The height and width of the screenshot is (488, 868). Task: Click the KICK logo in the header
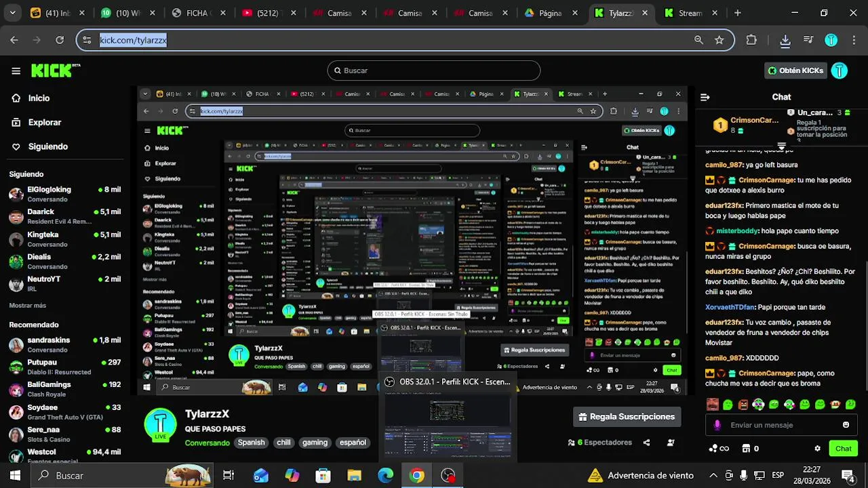[56, 70]
